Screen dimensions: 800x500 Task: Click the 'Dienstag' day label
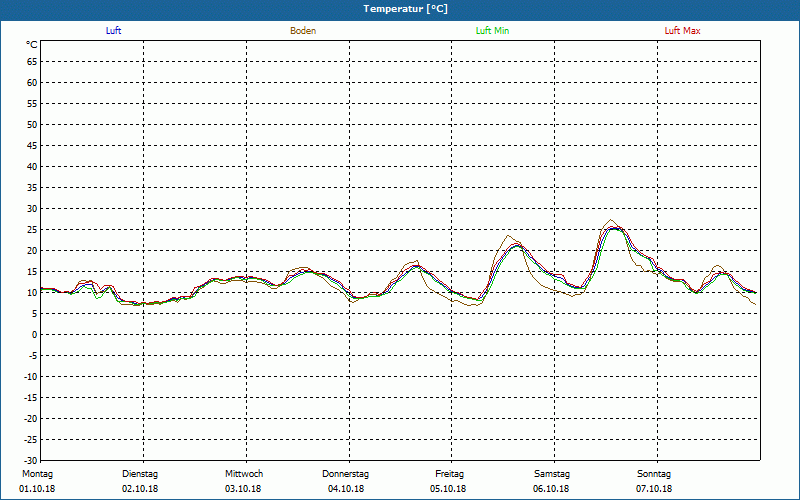[x=140, y=474]
